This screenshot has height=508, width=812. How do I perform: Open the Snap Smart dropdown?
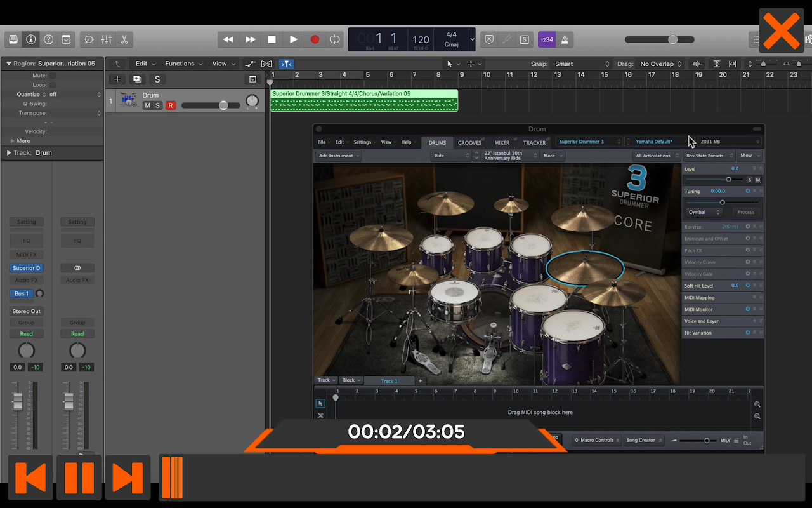[x=580, y=64]
